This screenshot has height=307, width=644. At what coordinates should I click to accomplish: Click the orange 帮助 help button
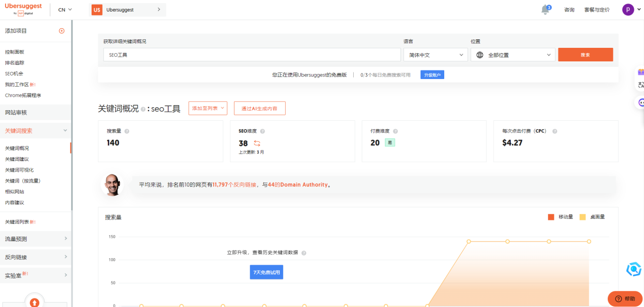(x=625, y=298)
